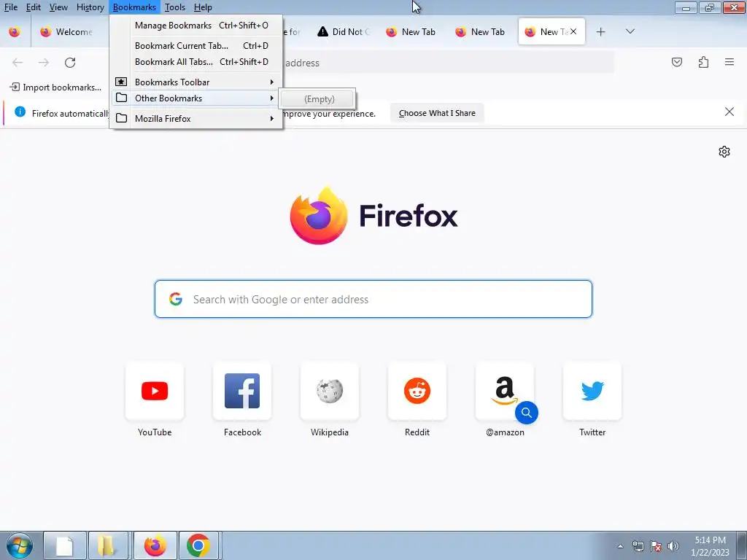The width and height of the screenshot is (747, 560).
Task: Open the Tools menu
Action: (175, 7)
